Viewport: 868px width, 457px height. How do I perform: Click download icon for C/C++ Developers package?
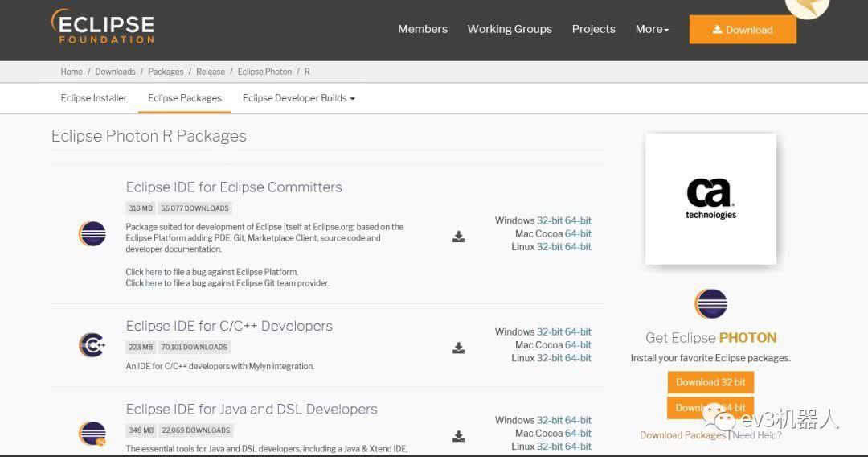pos(458,348)
